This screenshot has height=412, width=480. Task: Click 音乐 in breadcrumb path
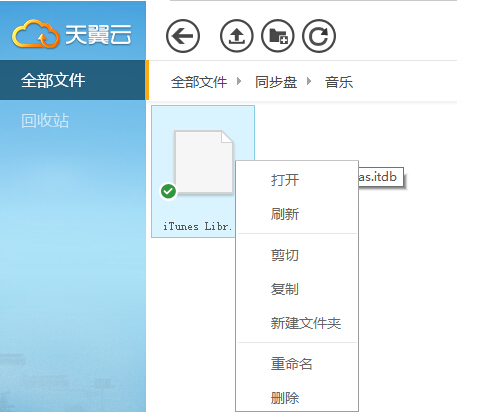[x=339, y=82]
